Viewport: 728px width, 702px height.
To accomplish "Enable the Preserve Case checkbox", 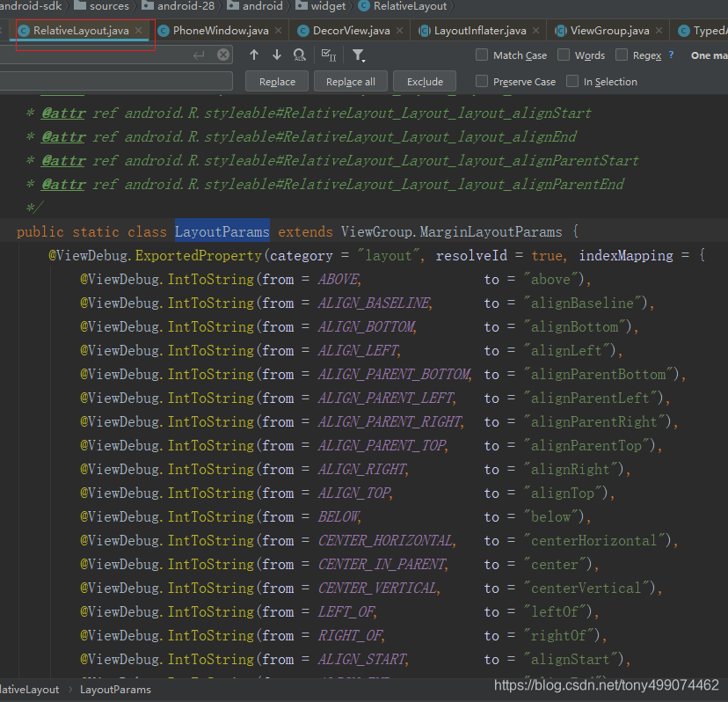I will (482, 81).
